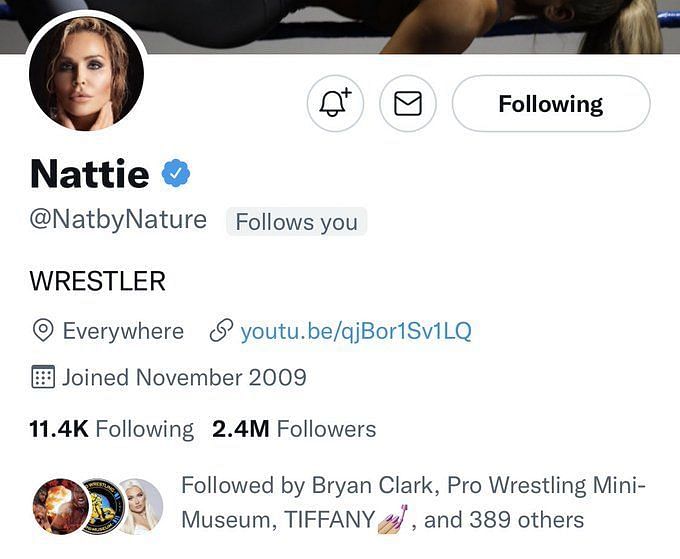Click the @NatbyNature handle
This screenshot has height=559, width=680.
(118, 220)
